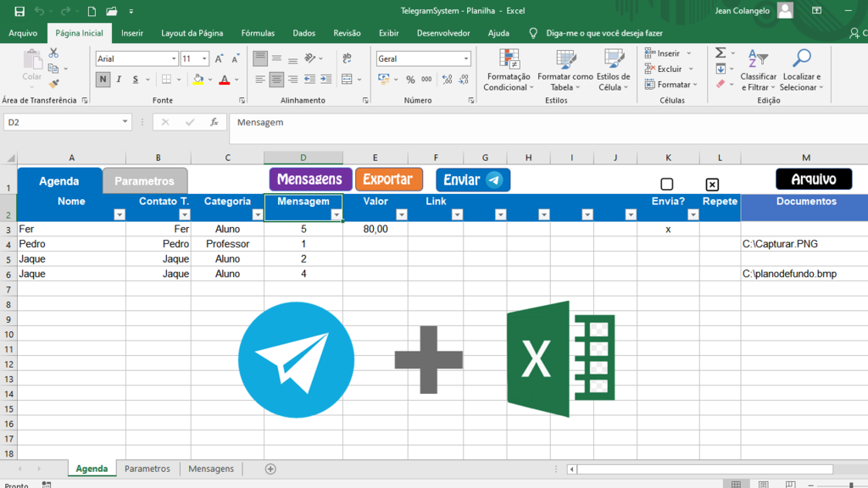Viewport: 868px width, 488px height.
Task: Open a file with the folder icon
Action: (111, 11)
